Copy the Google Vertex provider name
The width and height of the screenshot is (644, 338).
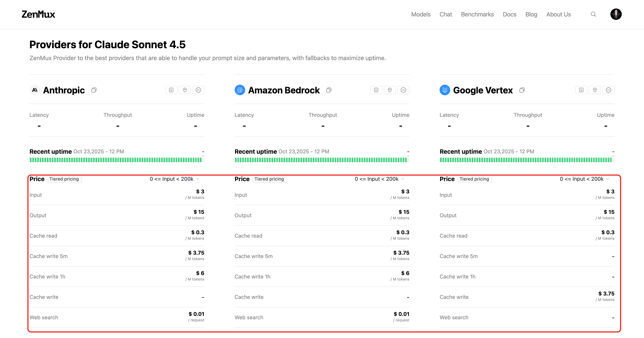click(522, 90)
